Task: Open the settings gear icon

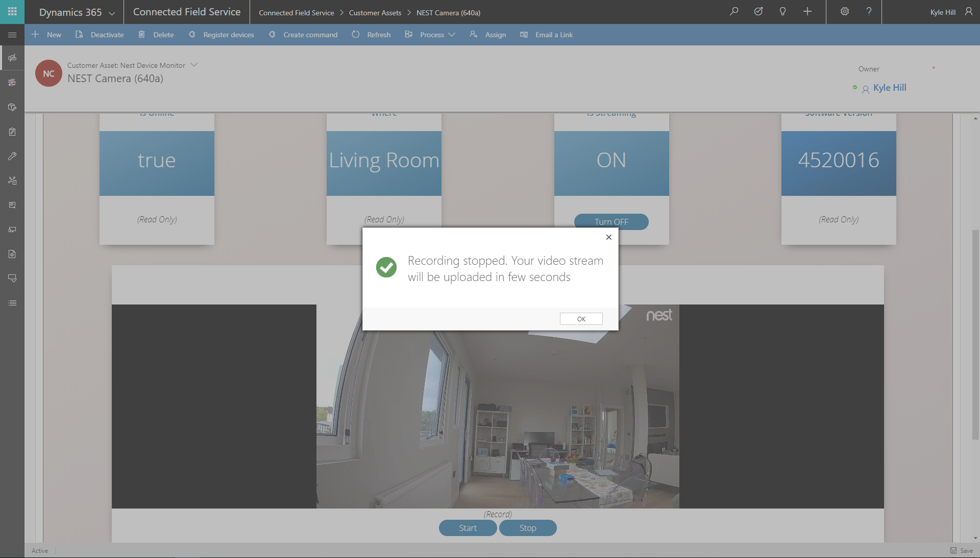Action: pos(845,11)
